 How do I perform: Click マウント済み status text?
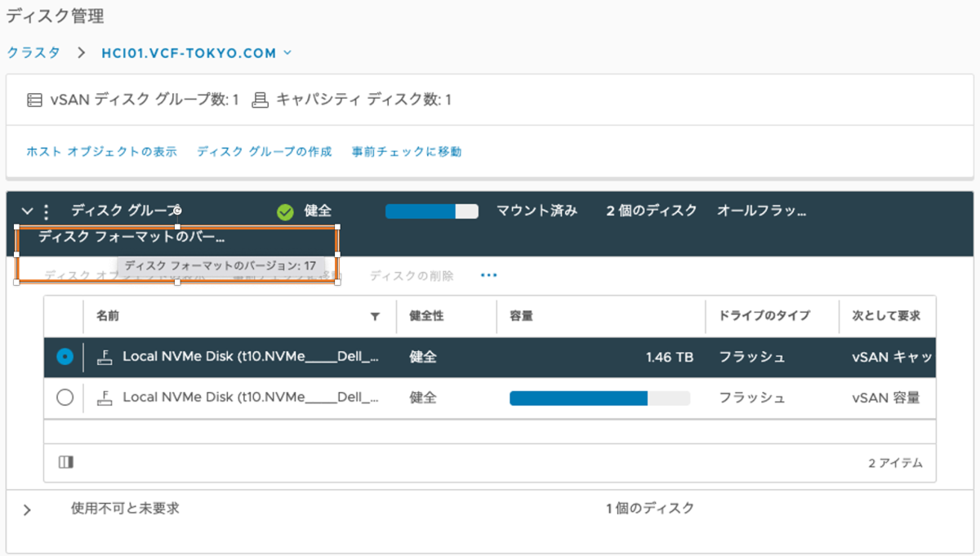(537, 211)
